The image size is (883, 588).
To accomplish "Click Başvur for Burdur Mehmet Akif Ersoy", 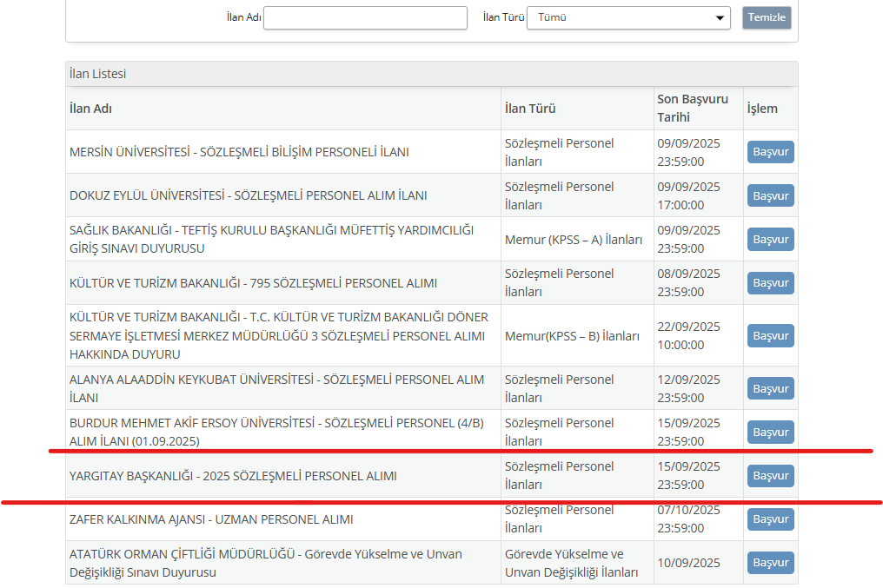I will coord(770,433).
